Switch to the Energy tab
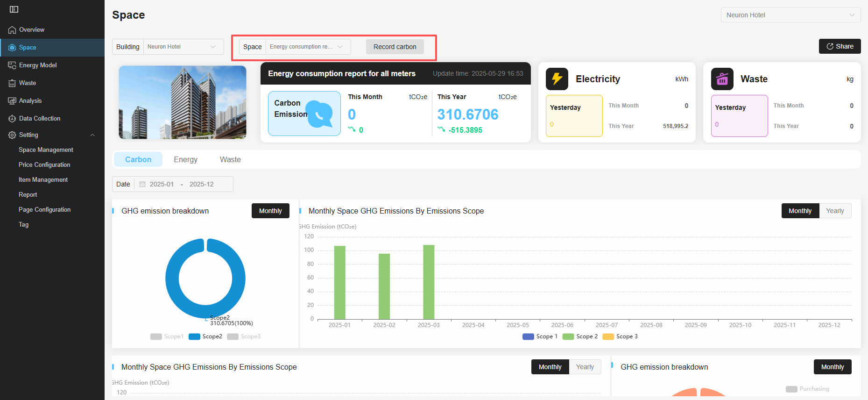Screen dimensions: 868x400 (185, 159)
